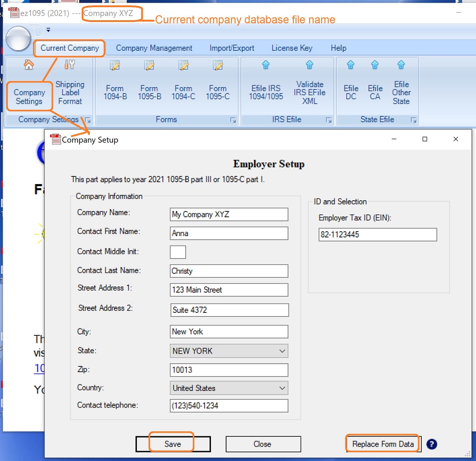Save the Employer Setup changes
The width and height of the screenshot is (476, 461).
click(173, 444)
